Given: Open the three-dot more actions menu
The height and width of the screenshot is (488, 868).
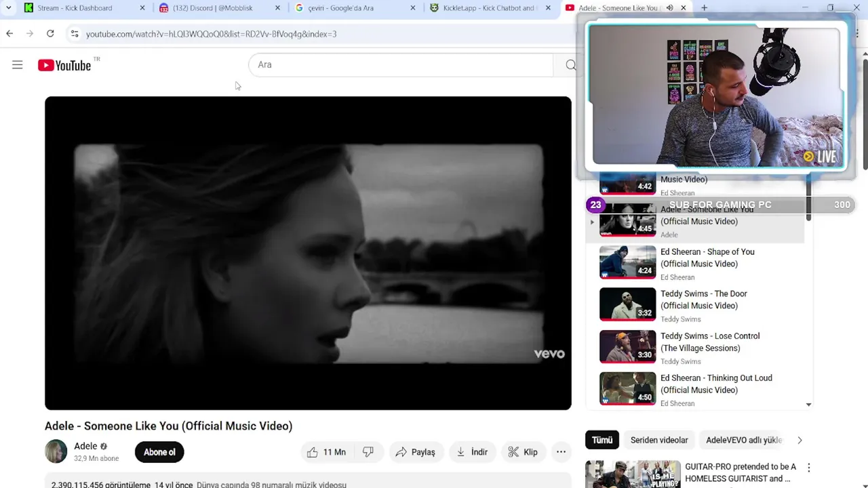Looking at the screenshot, I should 561,452.
